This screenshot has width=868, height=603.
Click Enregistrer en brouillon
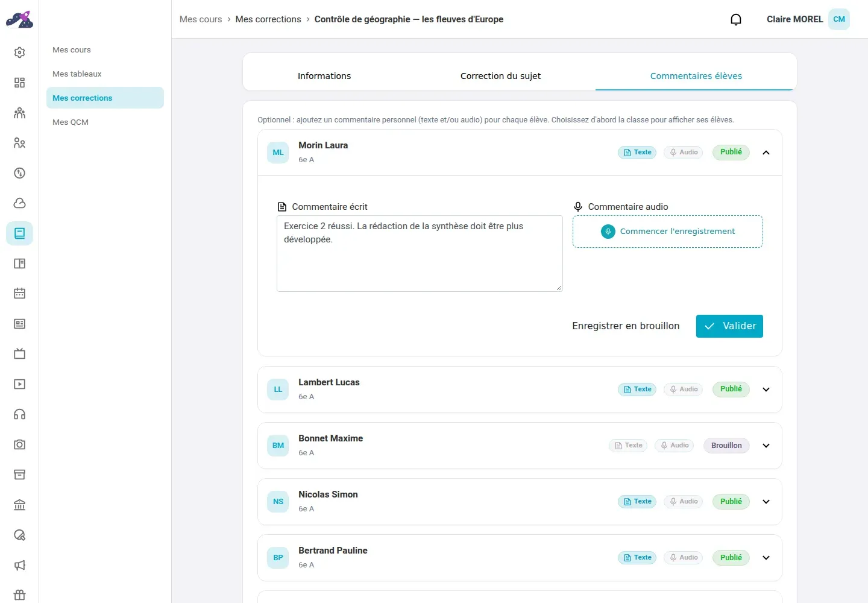pos(626,326)
